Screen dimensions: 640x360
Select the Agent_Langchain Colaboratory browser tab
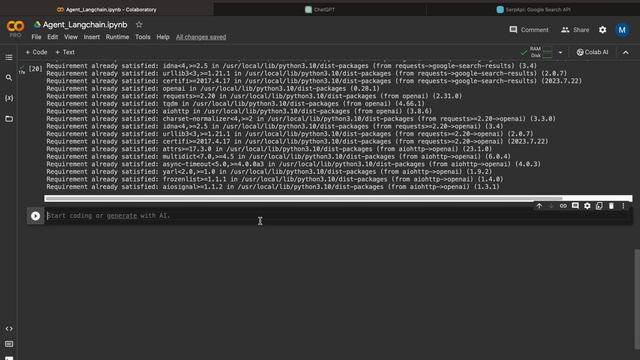[x=106, y=9]
